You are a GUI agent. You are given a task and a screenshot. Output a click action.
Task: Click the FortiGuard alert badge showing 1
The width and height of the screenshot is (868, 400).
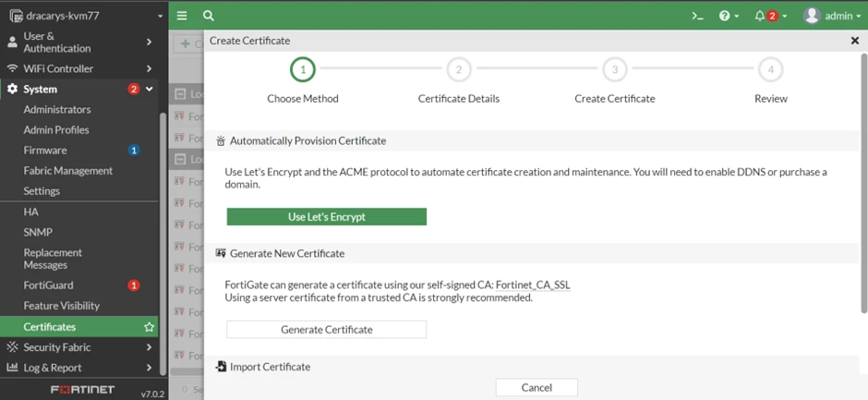(133, 285)
